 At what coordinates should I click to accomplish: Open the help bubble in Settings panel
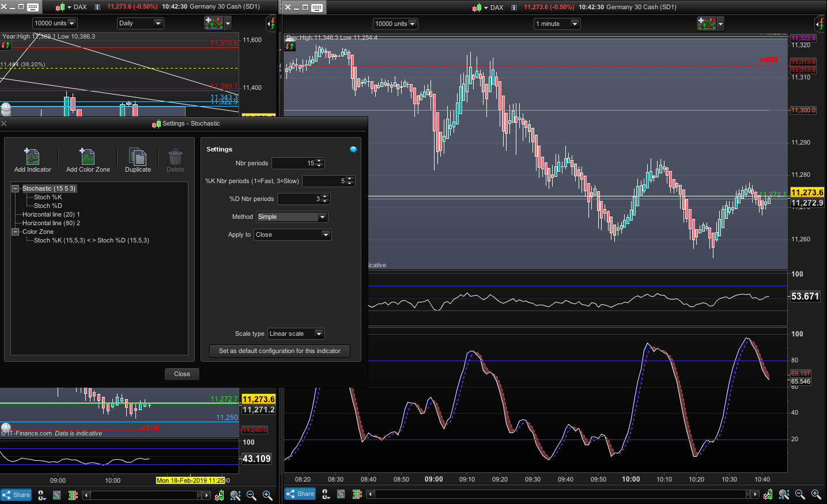[353, 149]
